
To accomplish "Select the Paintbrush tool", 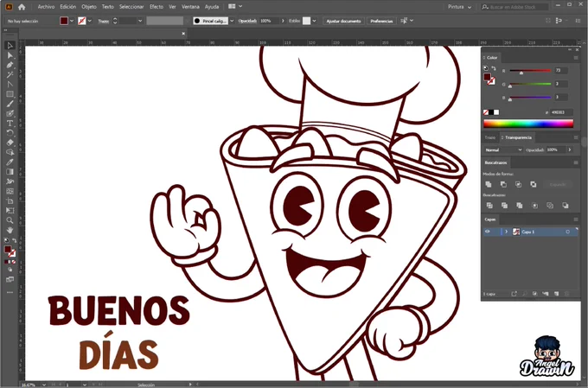I will point(10,104).
